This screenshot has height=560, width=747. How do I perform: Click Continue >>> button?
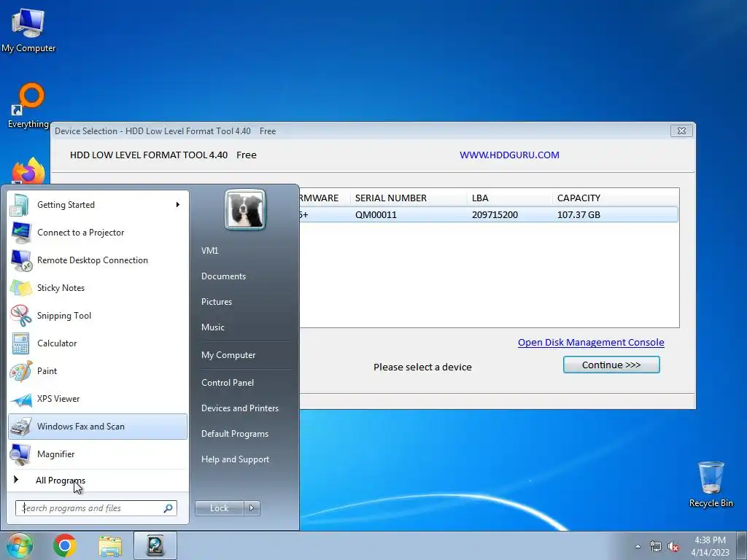point(611,365)
